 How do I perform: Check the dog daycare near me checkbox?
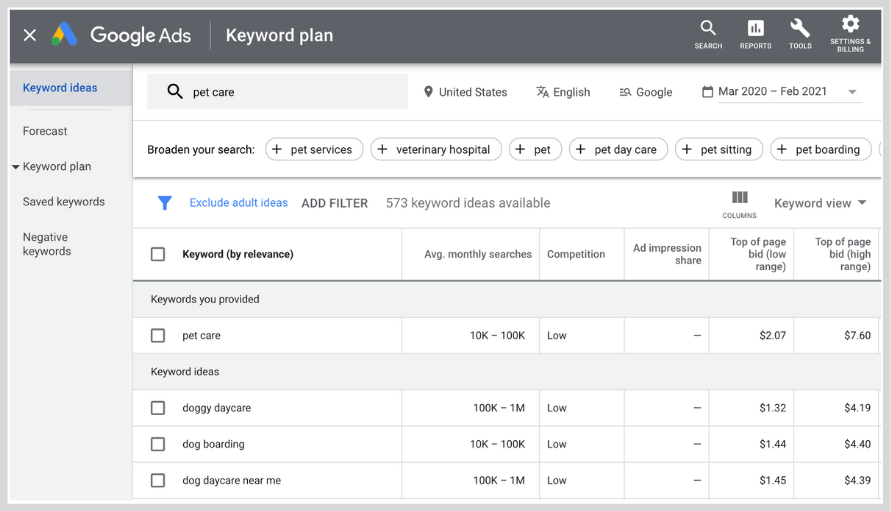point(158,480)
